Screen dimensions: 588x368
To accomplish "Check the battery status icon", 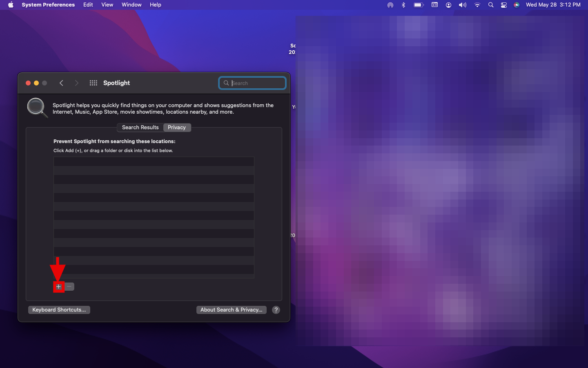I will (x=419, y=5).
